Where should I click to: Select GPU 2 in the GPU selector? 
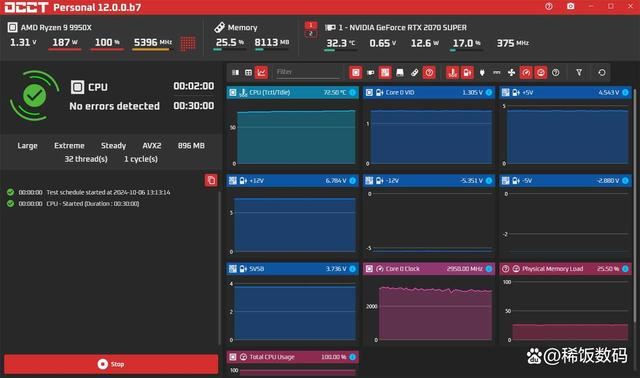point(311,33)
